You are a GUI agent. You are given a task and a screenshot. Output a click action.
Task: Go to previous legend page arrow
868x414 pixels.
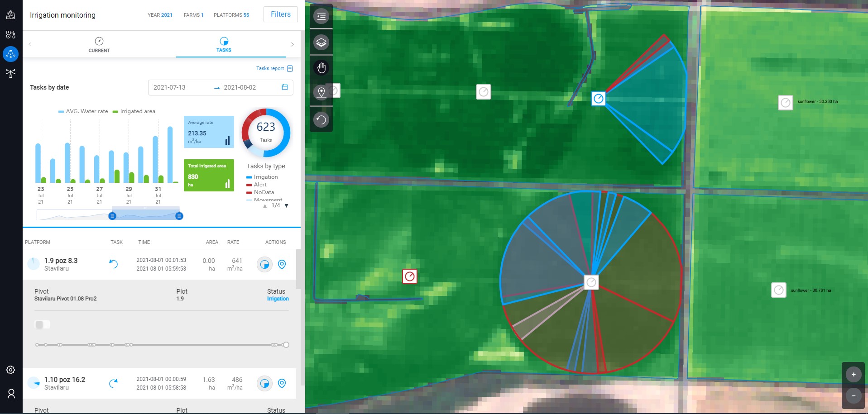pyautogui.click(x=265, y=206)
